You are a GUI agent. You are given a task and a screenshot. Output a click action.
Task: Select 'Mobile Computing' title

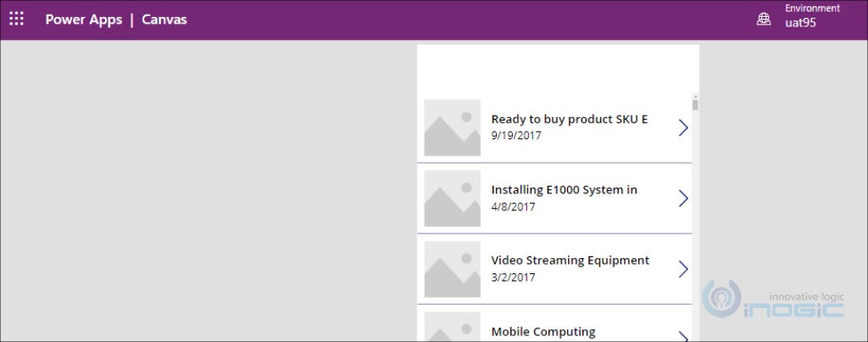543,332
